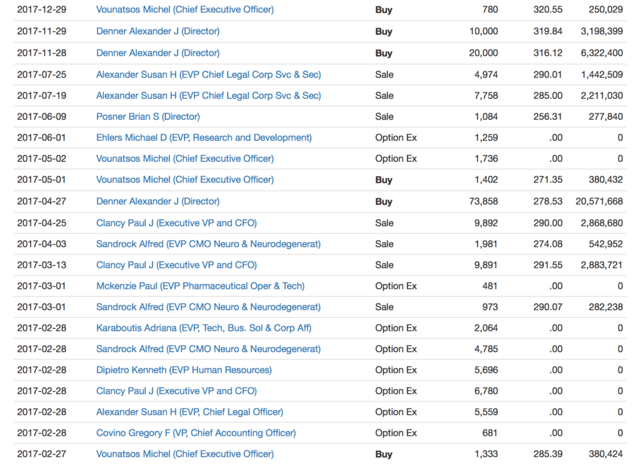This screenshot has width=640, height=464.
Task: Select date cell 2017-04-27
Action: pyautogui.click(x=42, y=201)
